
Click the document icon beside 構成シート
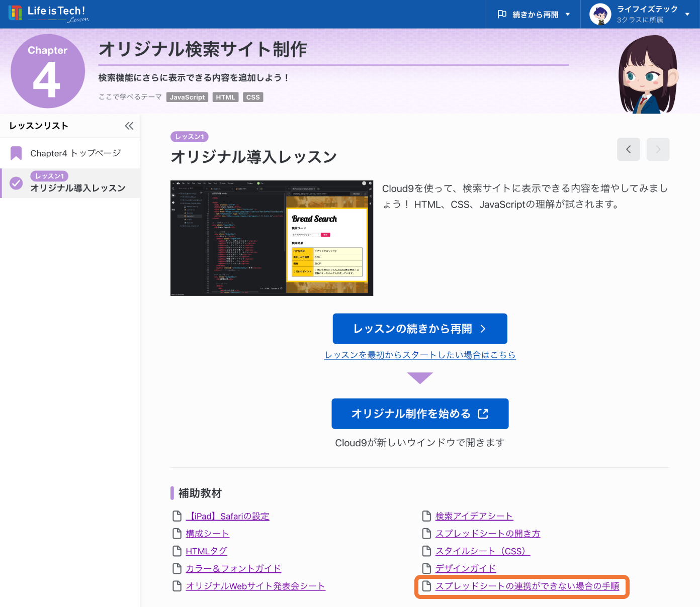177,534
